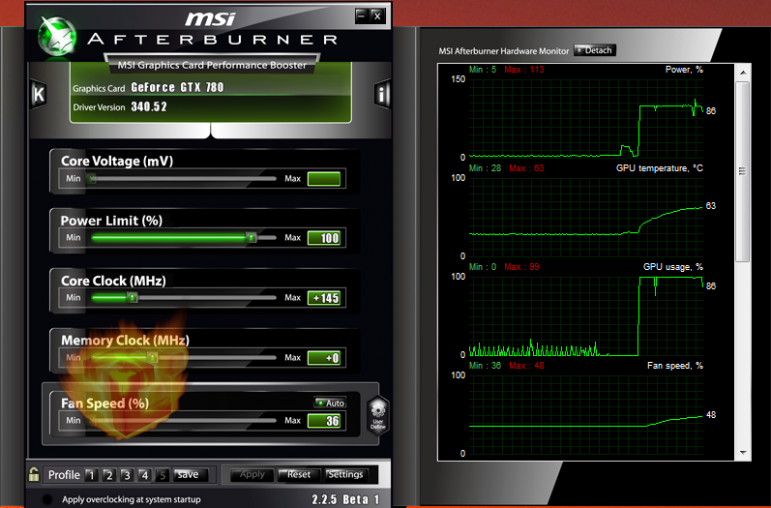Reset settings with Reset button
The height and width of the screenshot is (508, 771).
tap(298, 475)
